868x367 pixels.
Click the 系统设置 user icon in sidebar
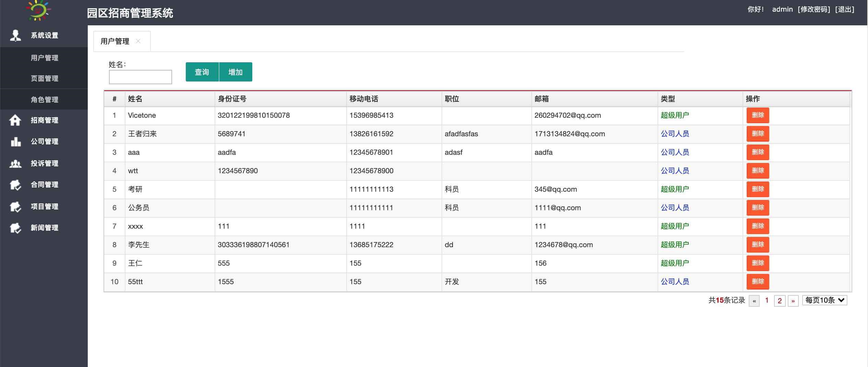coord(15,35)
